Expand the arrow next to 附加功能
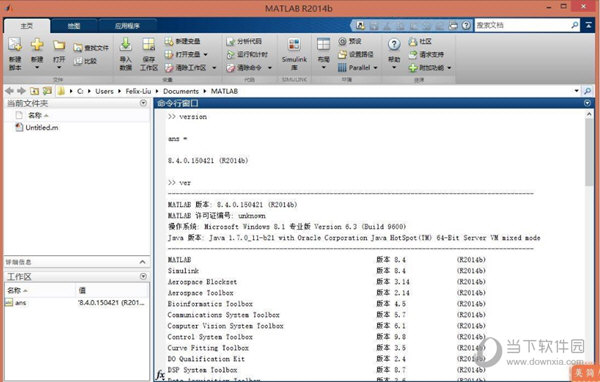Image resolution: width=600 pixels, height=382 pixels. tap(449, 68)
